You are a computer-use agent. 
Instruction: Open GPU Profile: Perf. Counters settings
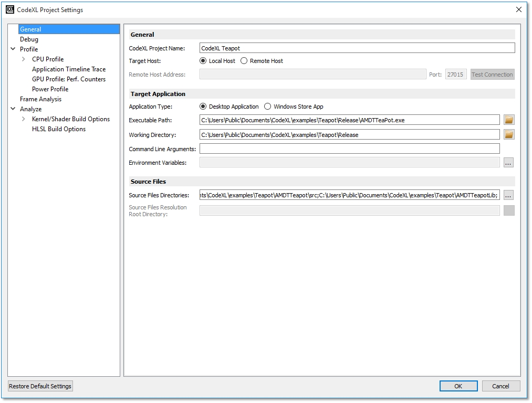69,79
